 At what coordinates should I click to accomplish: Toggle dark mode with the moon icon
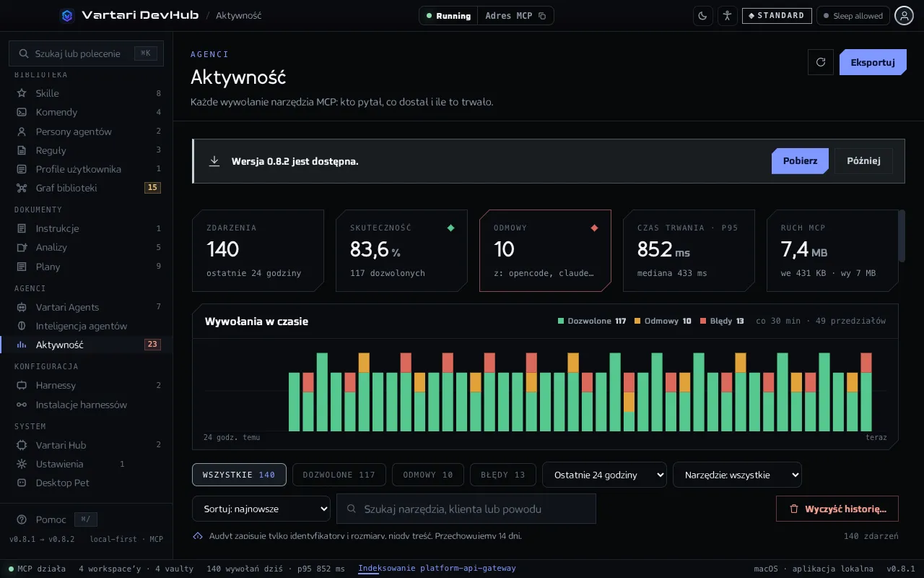702,16
